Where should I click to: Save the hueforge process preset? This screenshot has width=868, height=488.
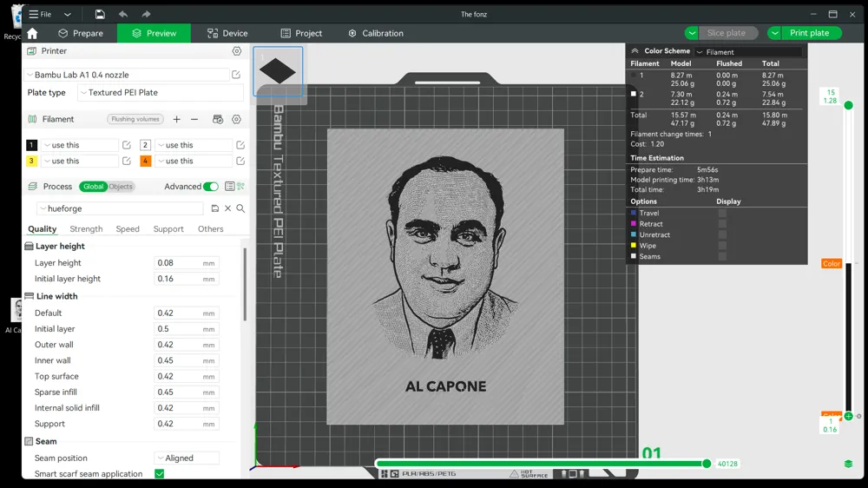coord(214,208)
